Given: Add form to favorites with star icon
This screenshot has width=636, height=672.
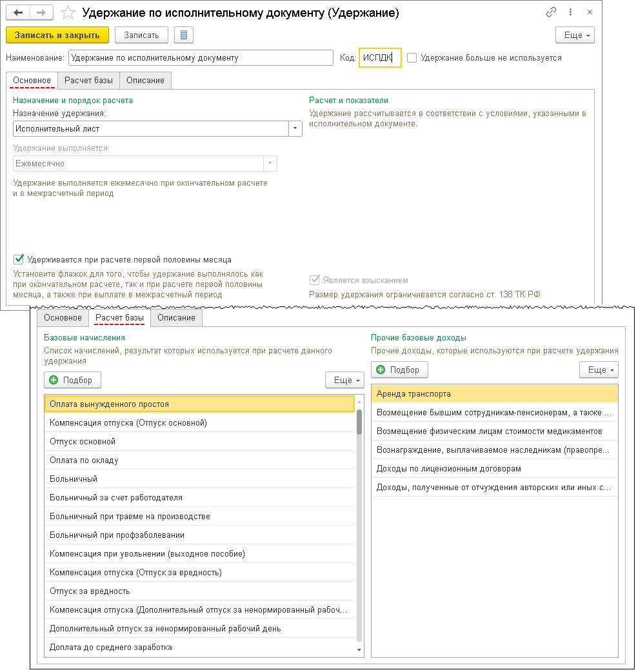Looking at the screenshot, I should click(67, 13).
